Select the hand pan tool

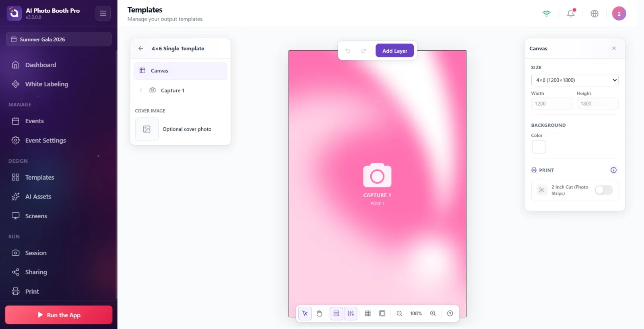pos(320,313)
